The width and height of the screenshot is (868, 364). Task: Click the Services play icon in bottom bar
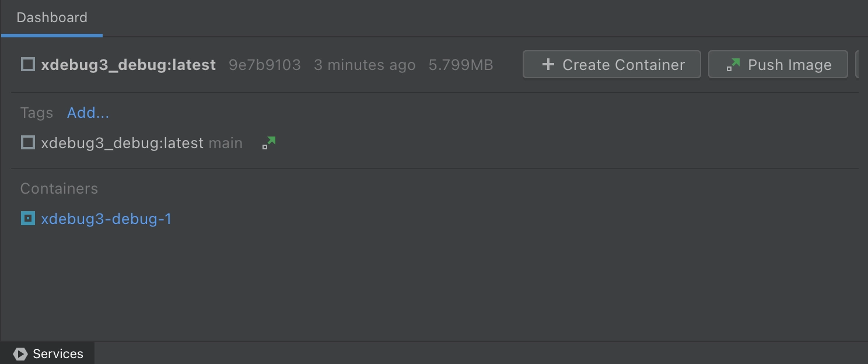(20, 354)
